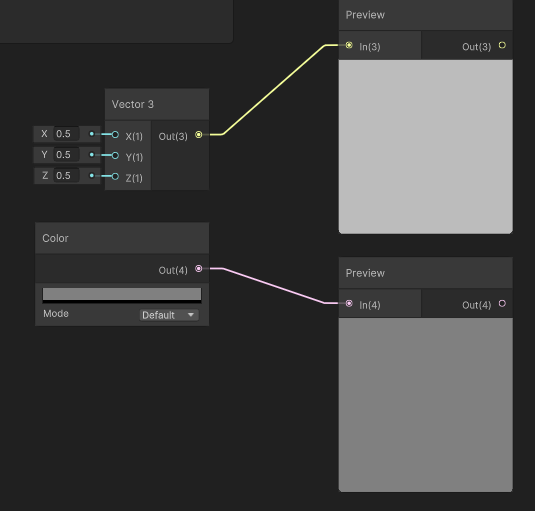Click the Z value field showing 0.5
Screen dimensions: 535x511
[x=67, y=175]
